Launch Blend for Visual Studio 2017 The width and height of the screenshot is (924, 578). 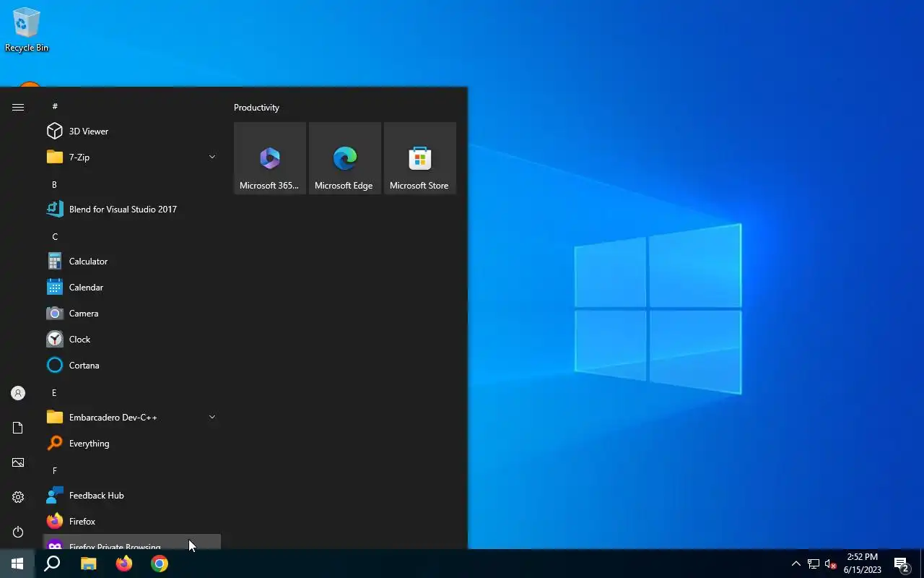[x=132, y=210]
